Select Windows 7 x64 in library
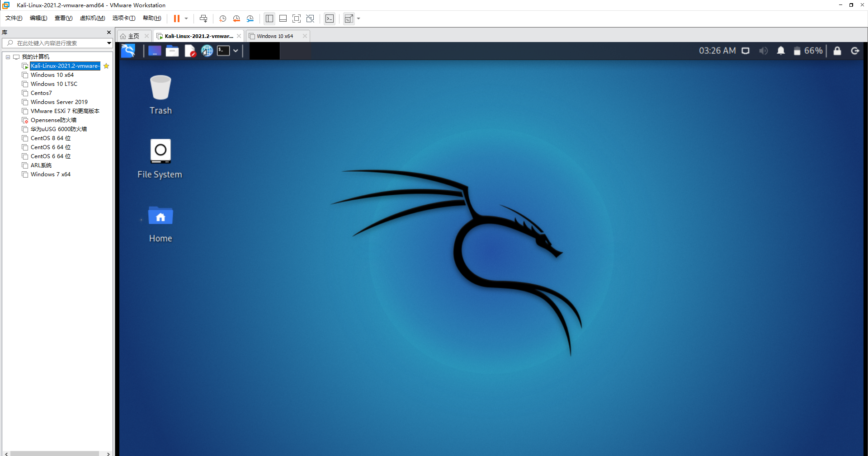868x456 pixels. (51, 174)
